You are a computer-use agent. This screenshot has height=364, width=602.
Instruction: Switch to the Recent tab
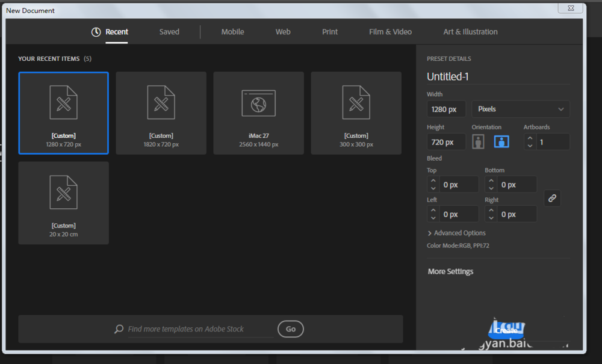117,32
